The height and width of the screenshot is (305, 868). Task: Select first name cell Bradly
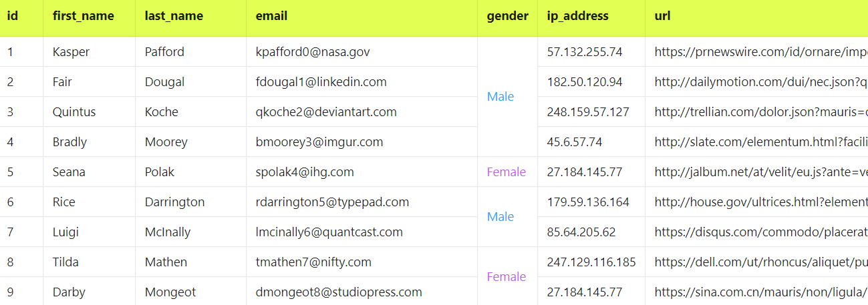click(90, 141)
